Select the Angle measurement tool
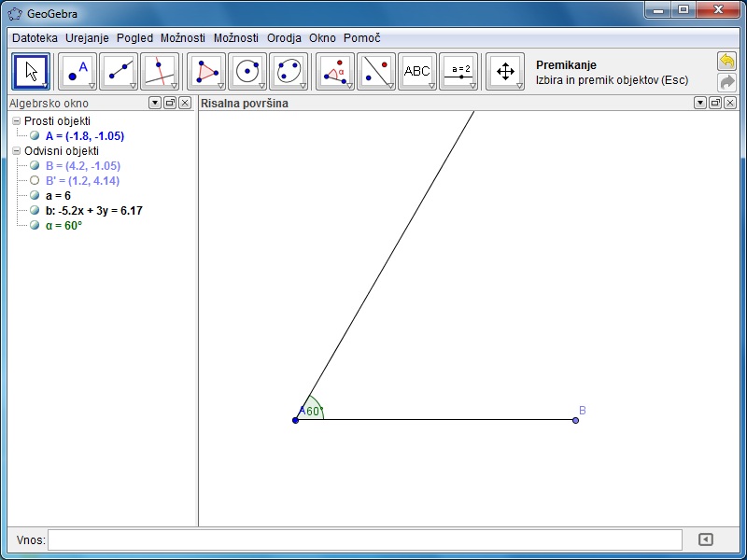747x560 pixels. (335, 71)
